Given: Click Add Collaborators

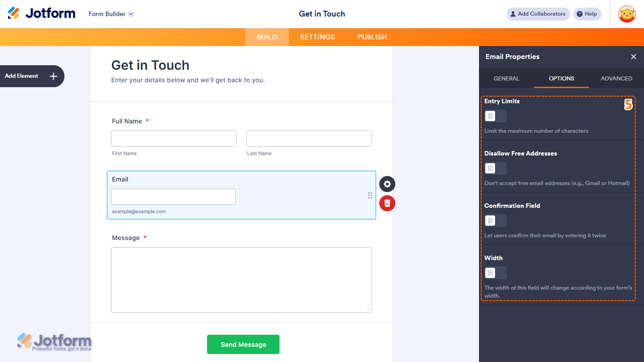Looking at the screenshot, I should [538, 14].
